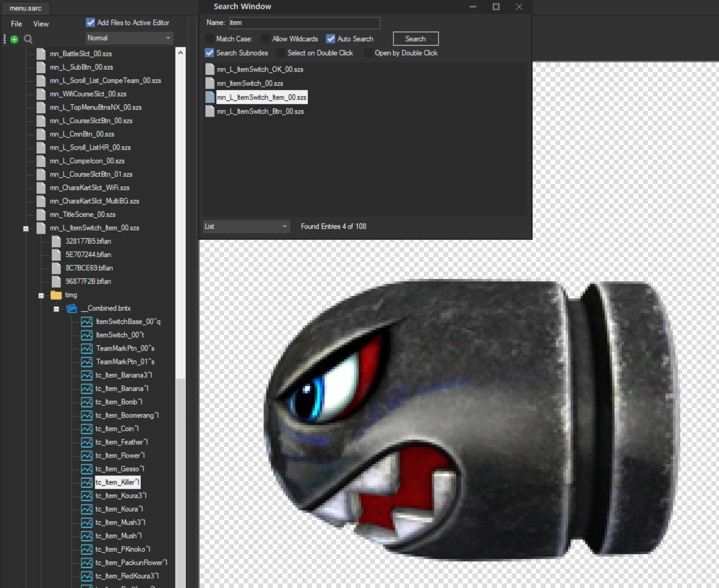
Task: Open the View menu
Action: (41, 24)
